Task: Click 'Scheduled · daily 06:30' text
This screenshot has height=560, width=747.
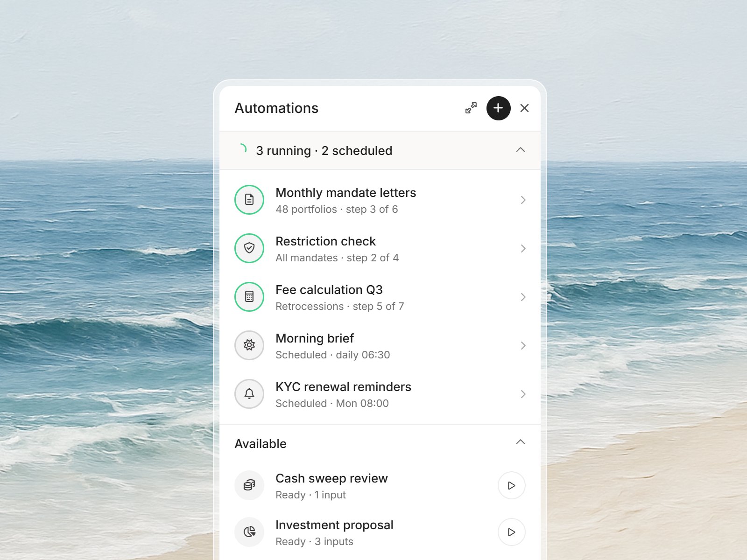Action: click(332, 355)
